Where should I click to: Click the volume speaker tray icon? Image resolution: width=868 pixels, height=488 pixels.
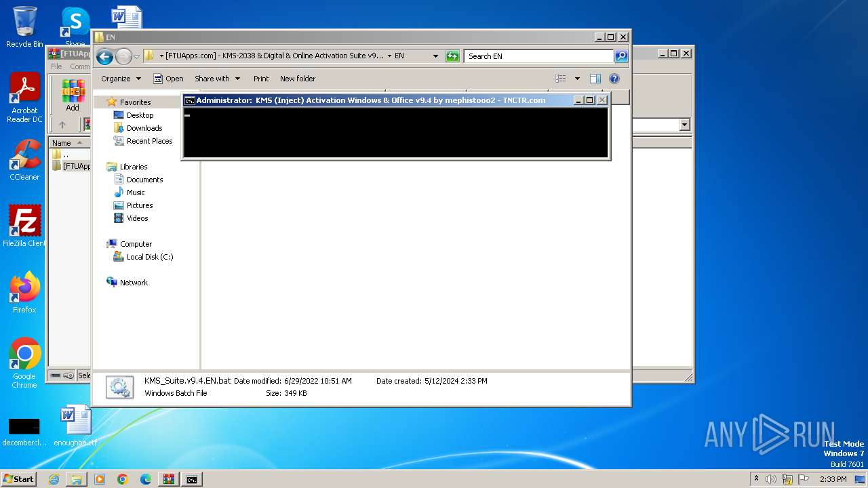click(770, 479)
